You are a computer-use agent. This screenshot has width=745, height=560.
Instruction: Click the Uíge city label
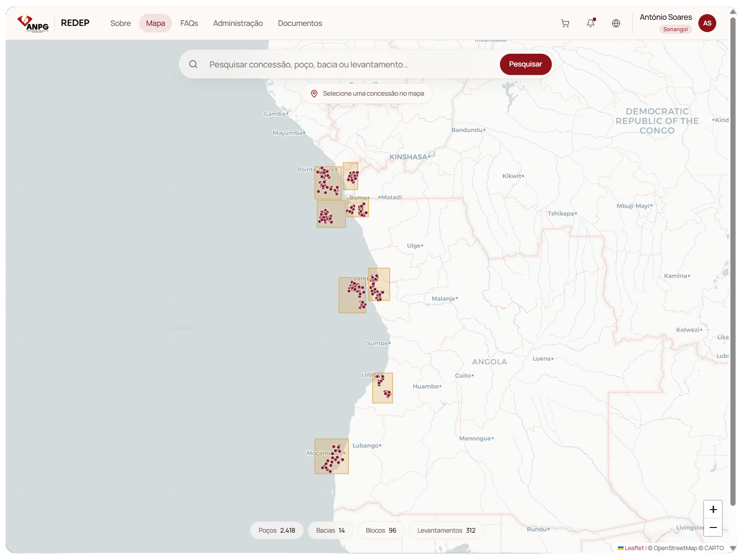point(414,246)
